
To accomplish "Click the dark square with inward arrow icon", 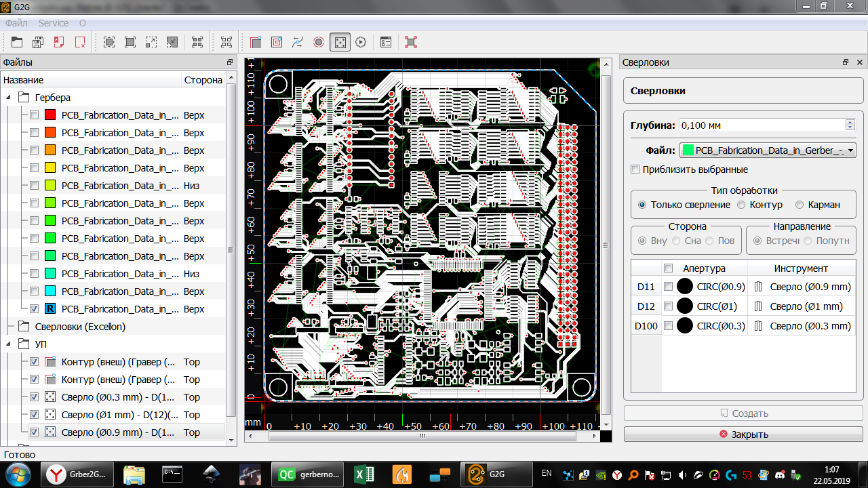I will click(x=172, y=42).
